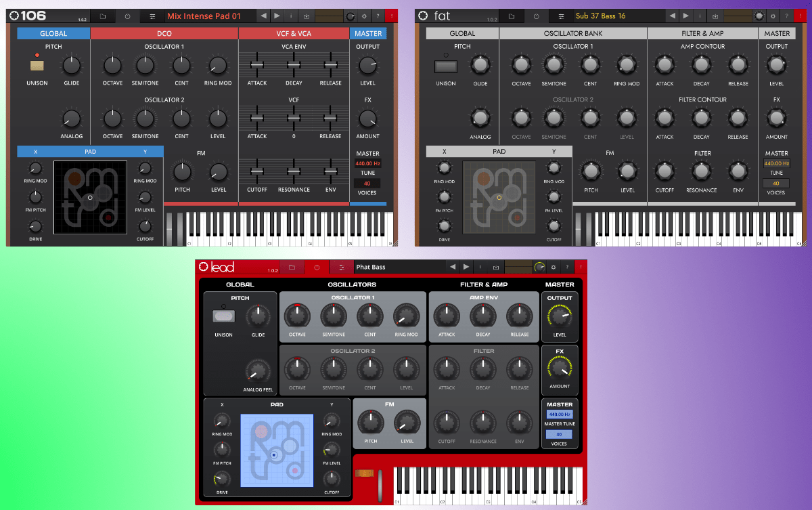
Task: Enable the Unison switch in the lead synth
Action: click(x=223, y=316)
